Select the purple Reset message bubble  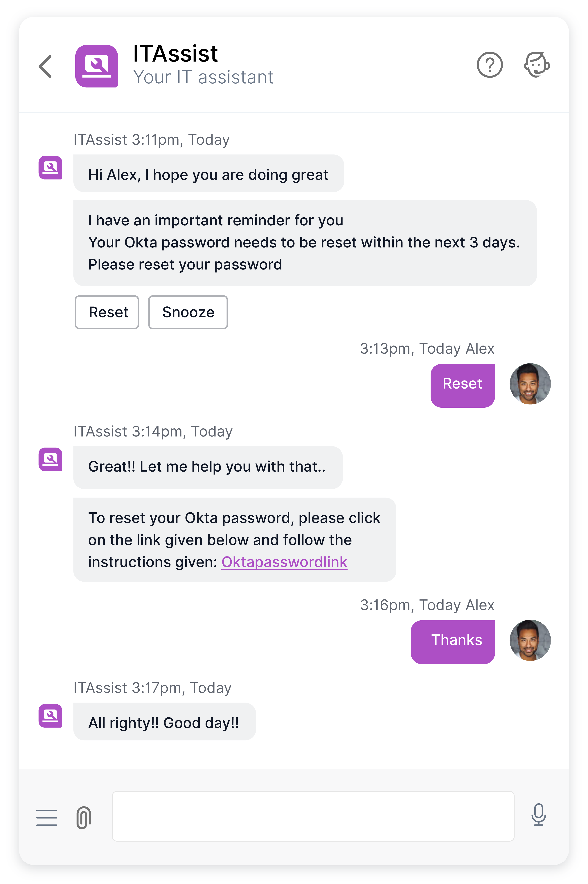(462, 386)
